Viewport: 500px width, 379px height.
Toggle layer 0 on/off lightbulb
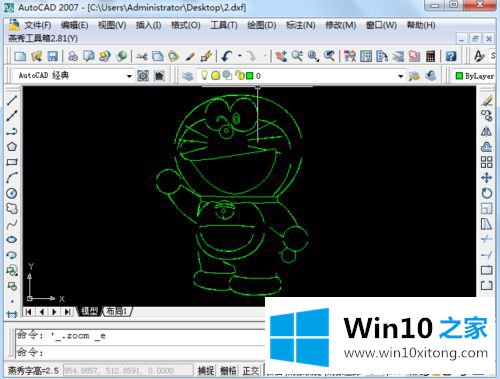coord(204,75)
